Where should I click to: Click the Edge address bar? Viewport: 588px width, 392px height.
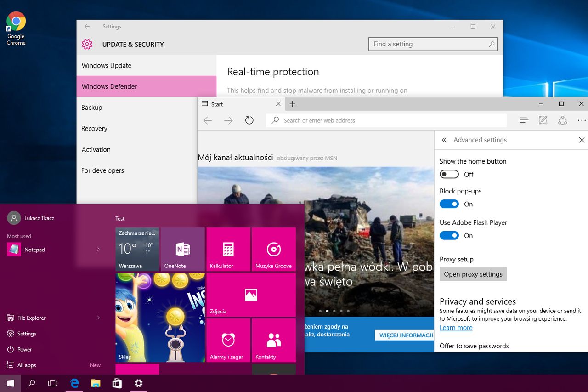pos(386,120)
